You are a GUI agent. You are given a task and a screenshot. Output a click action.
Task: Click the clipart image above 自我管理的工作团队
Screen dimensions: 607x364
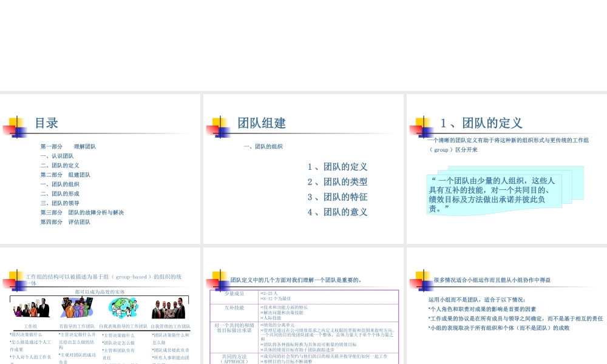(x=168, y=308)
